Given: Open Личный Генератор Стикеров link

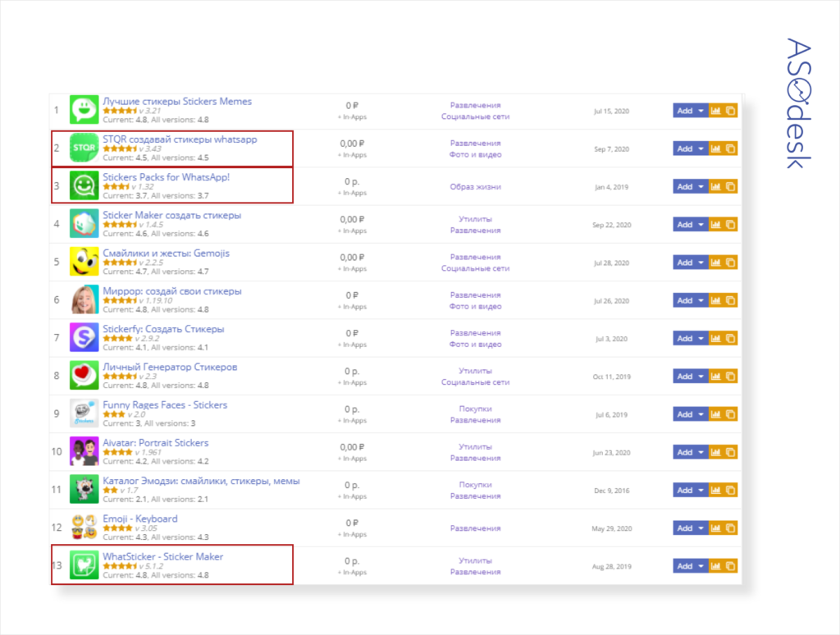Looking at the screenshot, I should [170, 367].
